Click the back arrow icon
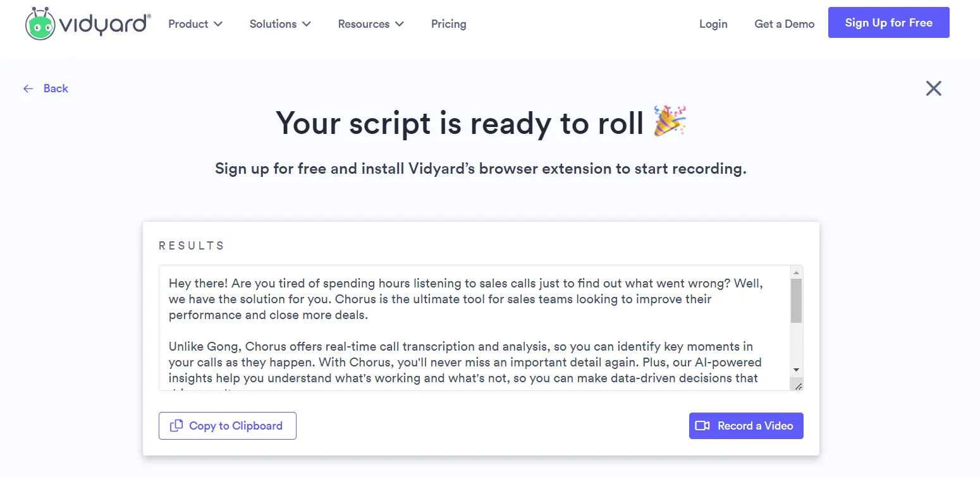This screenshot has height=477, width=980. click(x=28, y=89)
